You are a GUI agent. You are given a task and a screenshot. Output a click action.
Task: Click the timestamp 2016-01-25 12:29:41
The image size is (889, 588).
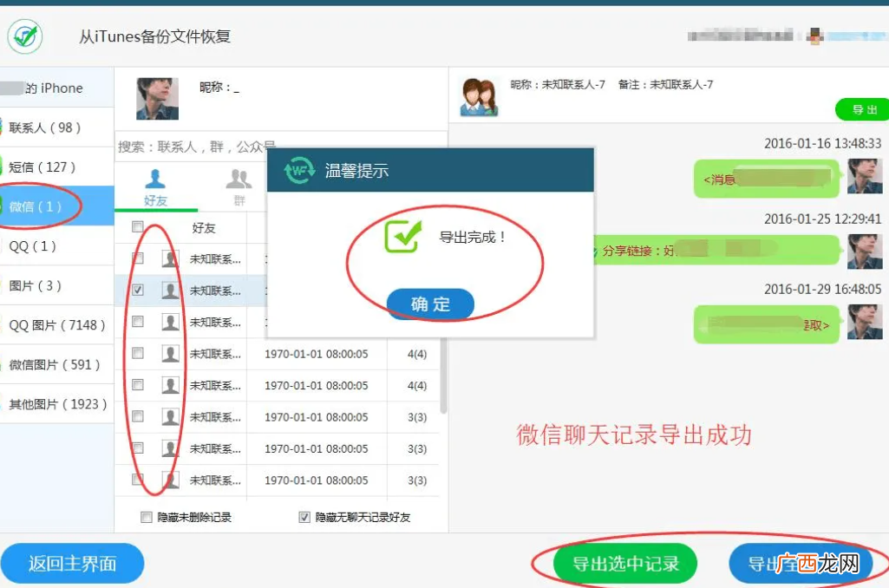pyautogui.click(x=823, y=219)
